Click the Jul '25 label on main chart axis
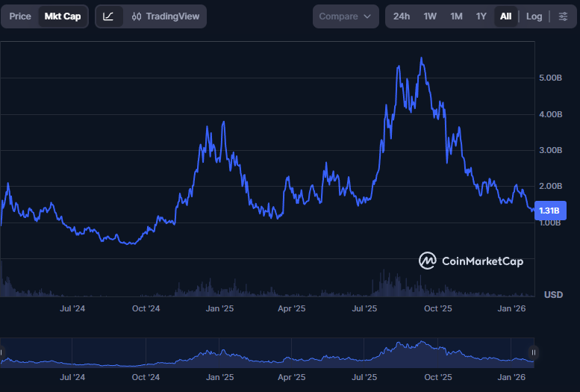This screenshot has width=580, height=392. (x=364, y=308)
